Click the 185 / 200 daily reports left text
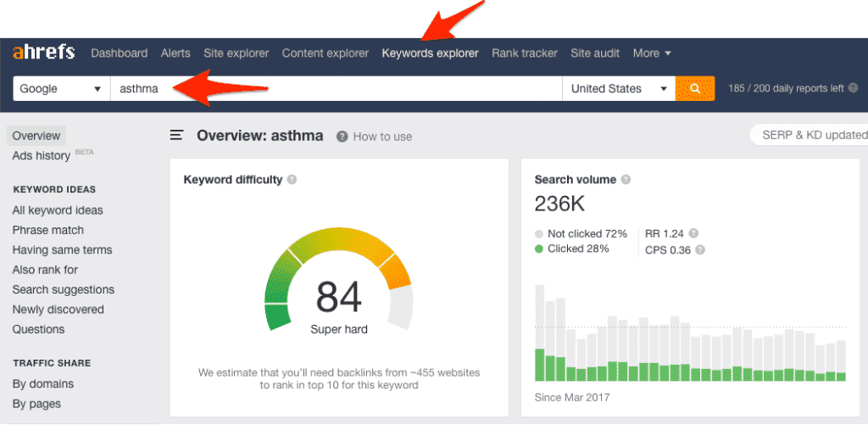Viewport: 868px width, 425px height. 786,88
